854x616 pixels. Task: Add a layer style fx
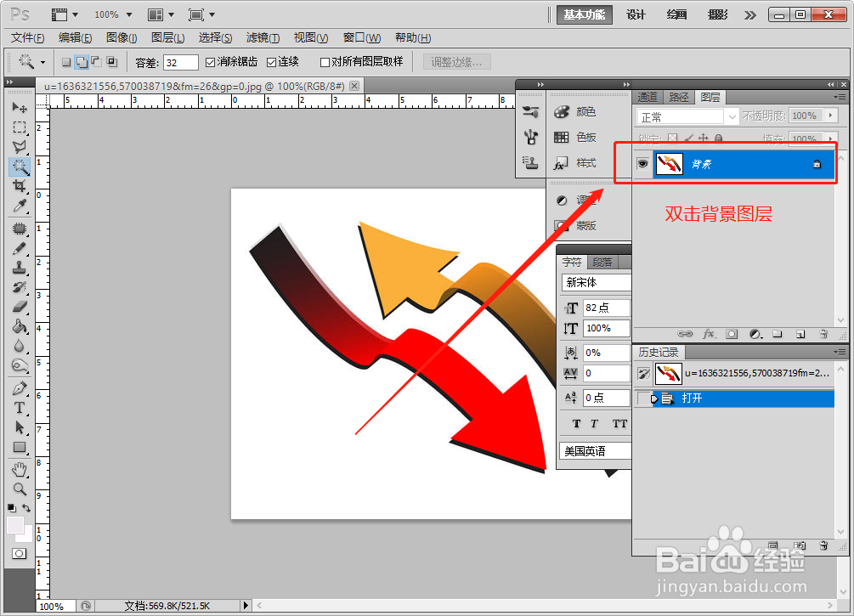(709, 334)
